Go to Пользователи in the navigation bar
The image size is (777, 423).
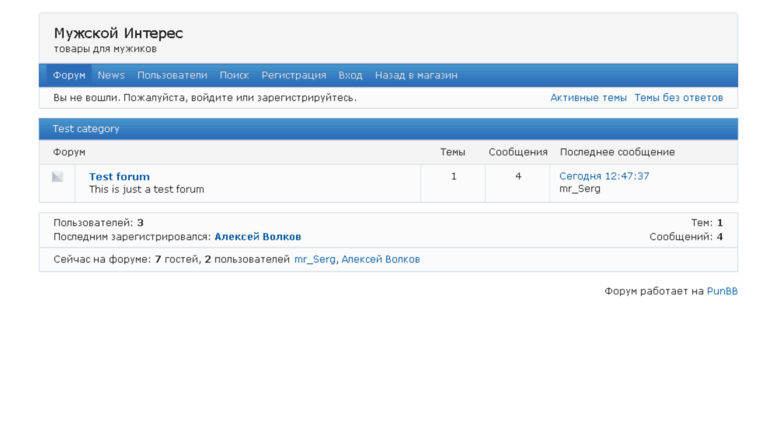pyautogui.click(x=172, y=75)
